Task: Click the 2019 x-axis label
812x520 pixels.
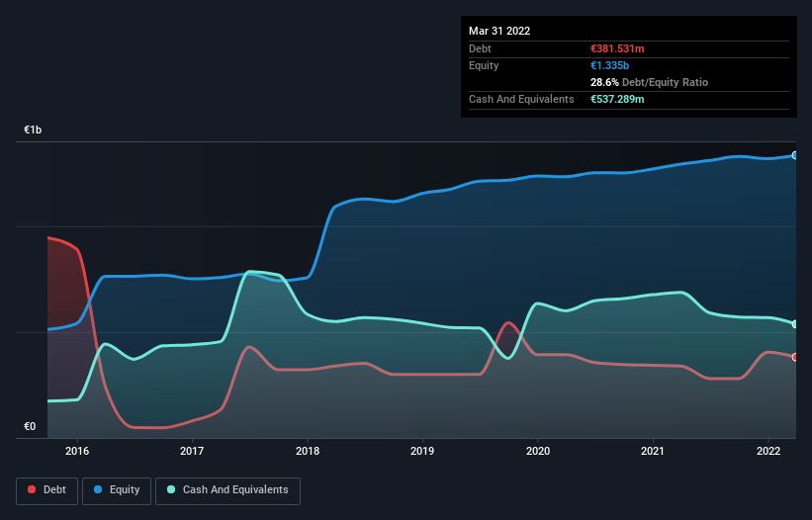Action: (422, 451)
